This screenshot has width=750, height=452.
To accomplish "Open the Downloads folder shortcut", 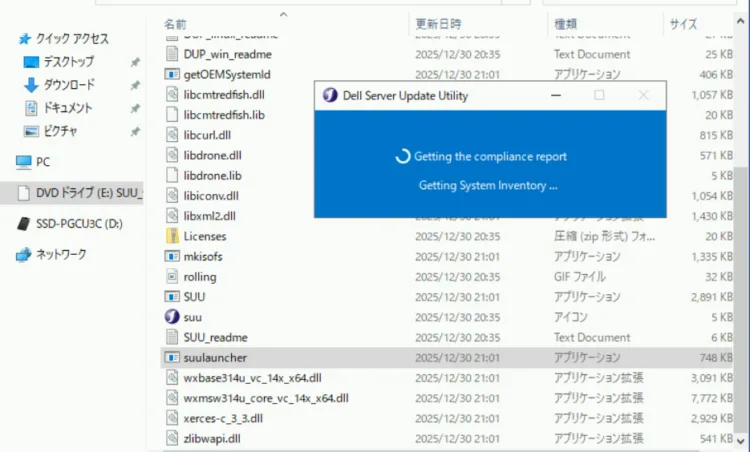I will tap(68, 85).
